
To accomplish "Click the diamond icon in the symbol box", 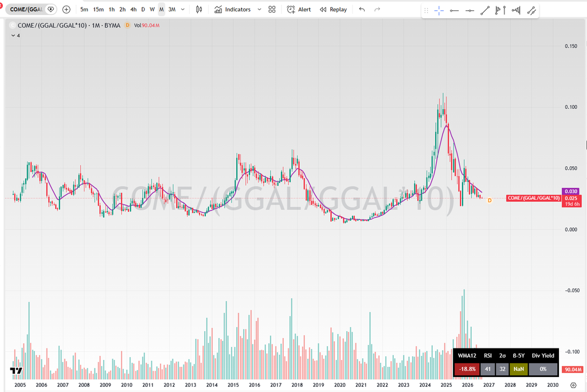I will 51,9.
